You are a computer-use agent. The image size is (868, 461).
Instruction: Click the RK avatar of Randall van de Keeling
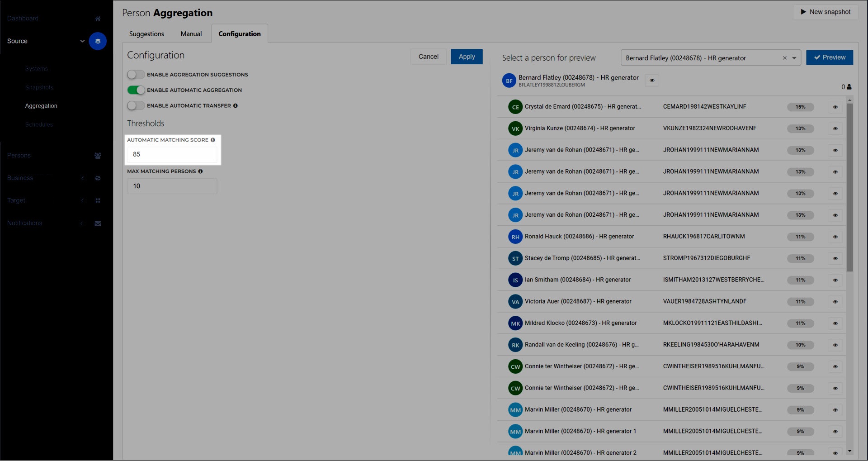(x=515, y=345)
